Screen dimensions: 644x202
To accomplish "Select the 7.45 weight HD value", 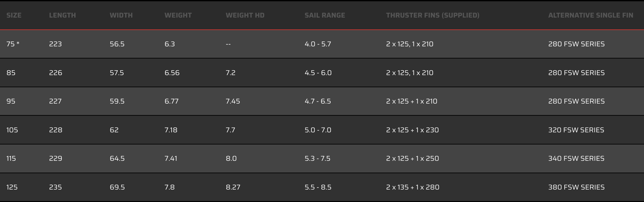I will point(233,101).
